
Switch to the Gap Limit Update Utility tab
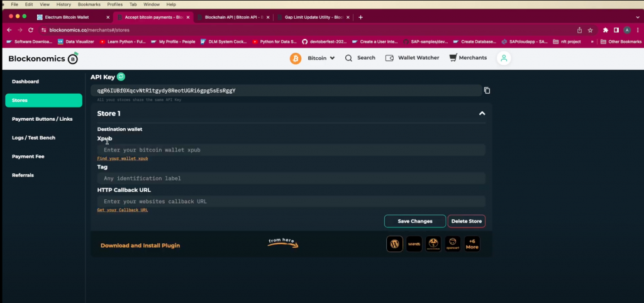tap(313, 17)
